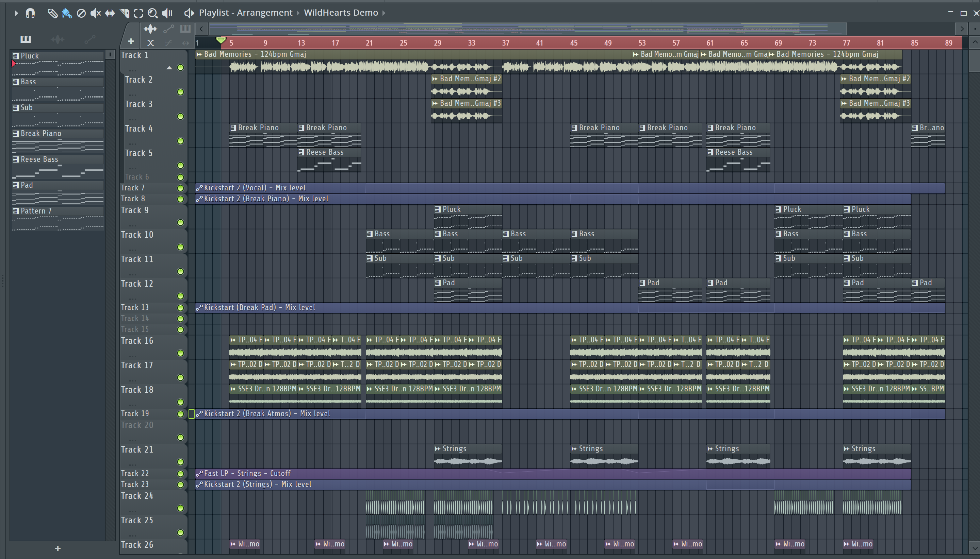Select the Mute tool
Screen dimensions: 980x559
click(95, 14)
